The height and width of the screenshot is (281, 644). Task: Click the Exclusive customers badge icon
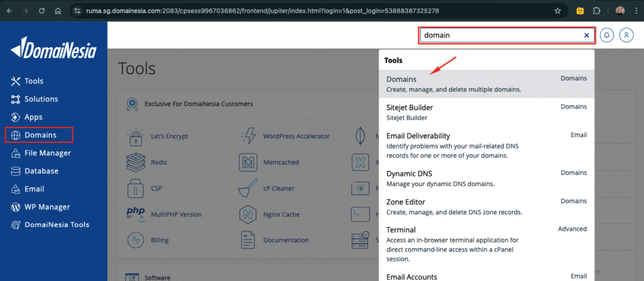[132, 104]
